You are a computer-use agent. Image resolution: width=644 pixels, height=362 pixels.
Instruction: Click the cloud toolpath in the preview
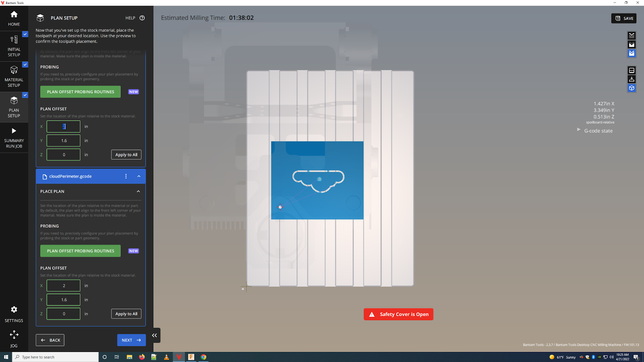point(318,181)
